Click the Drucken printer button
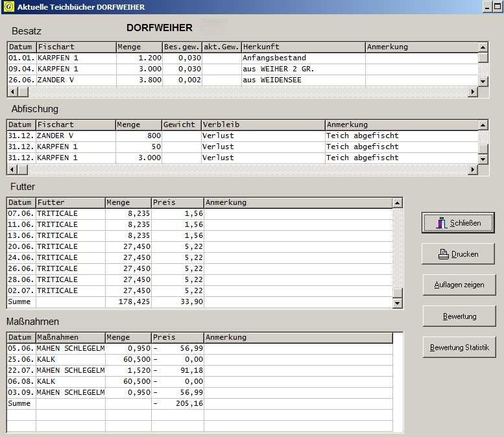 pos(458,254)
